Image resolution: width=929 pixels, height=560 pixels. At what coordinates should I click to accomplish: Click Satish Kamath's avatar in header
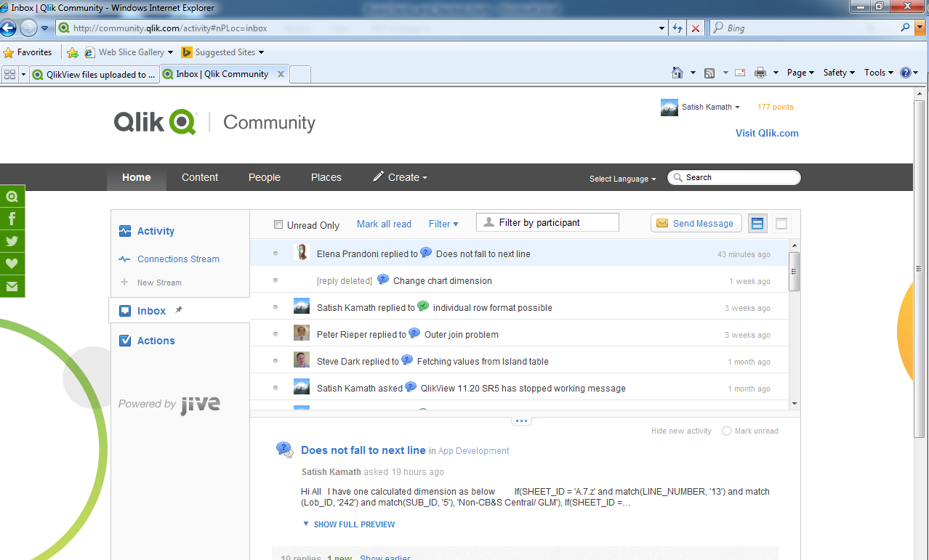(669, 107)
